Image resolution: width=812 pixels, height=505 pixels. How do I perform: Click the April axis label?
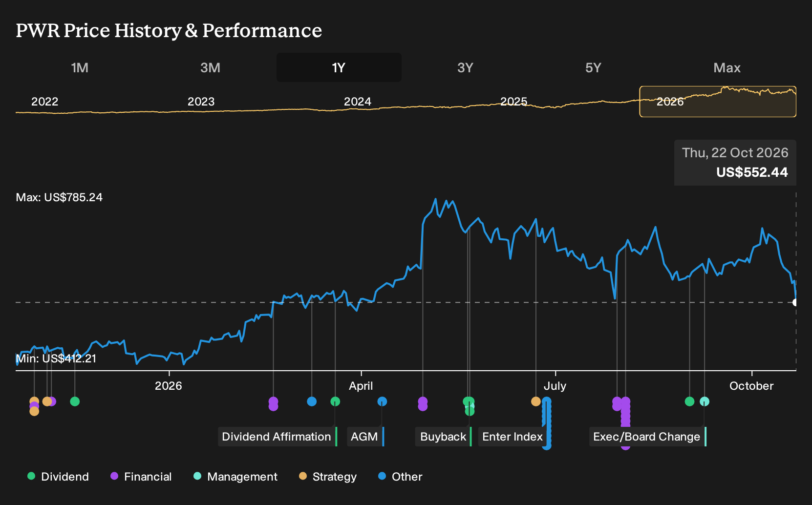(x=361, y=386)
